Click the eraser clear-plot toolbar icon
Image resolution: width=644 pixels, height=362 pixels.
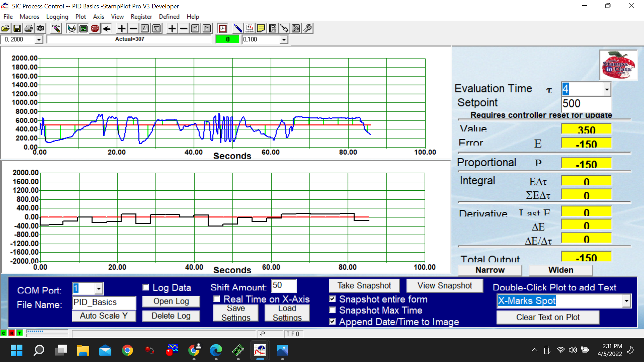[x=56, y=28]
